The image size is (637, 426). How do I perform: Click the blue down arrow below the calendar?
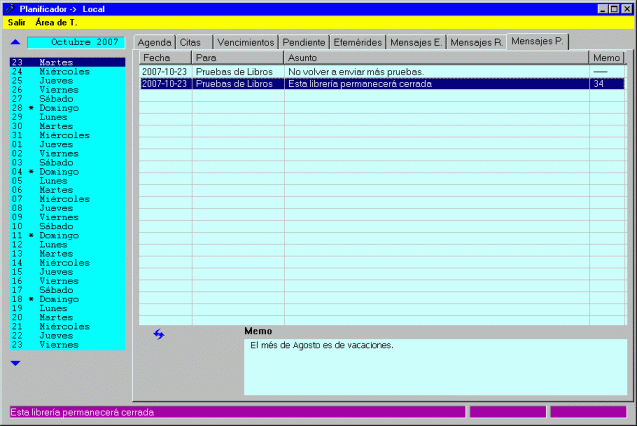tap(15, 363)
